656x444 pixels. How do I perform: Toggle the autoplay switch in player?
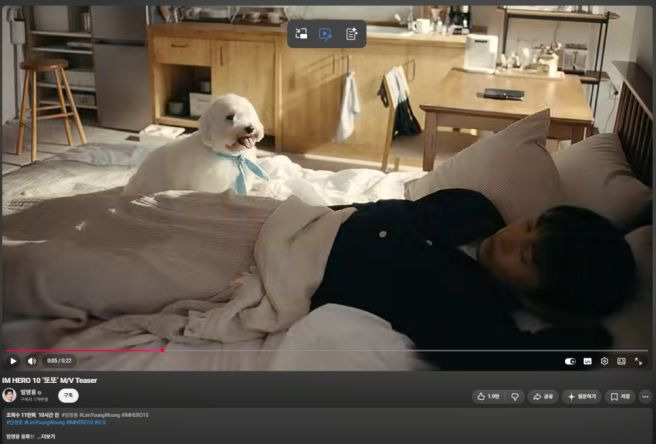(x=570, y=361)
